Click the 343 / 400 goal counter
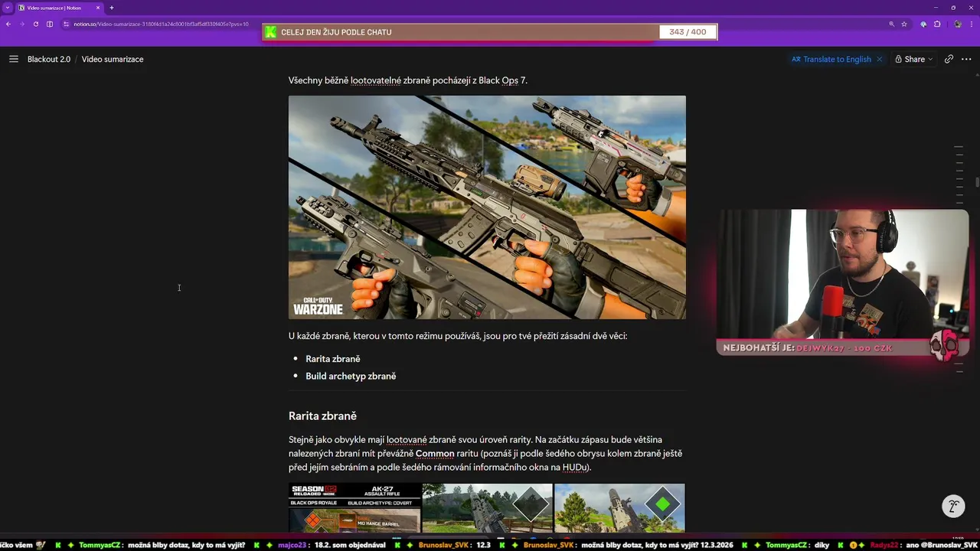The width and height of the screenshot is (980, 551). (x=688, y=32)
